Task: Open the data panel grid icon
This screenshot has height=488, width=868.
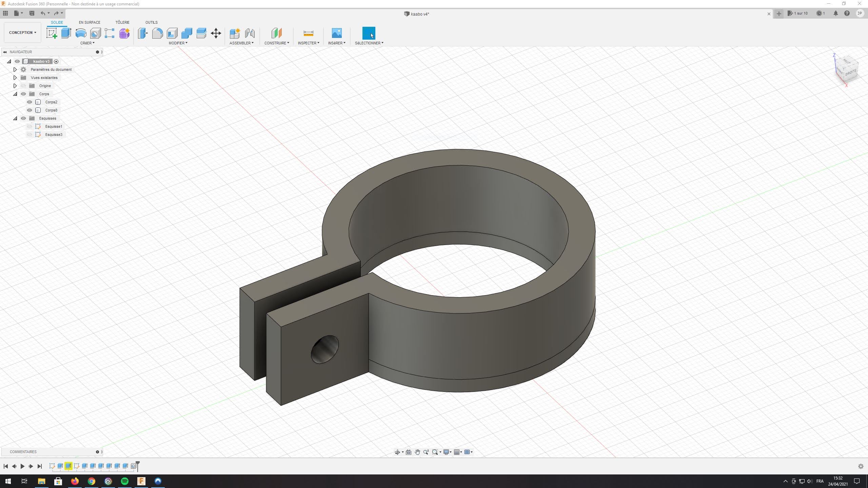Action: (x=5, y=13)
